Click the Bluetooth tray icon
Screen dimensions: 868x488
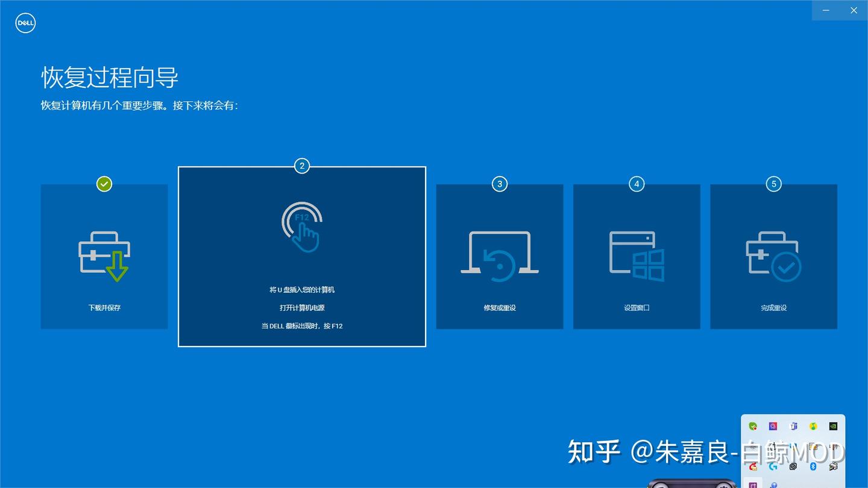[x=813, y=466]
